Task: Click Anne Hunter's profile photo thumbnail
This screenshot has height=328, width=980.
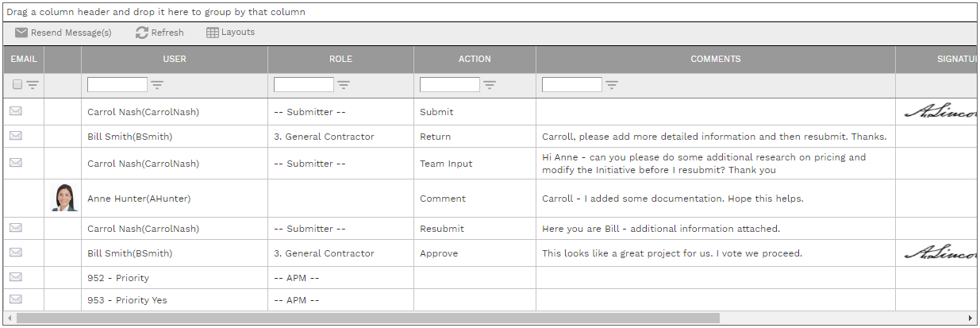Action: click(x=63, y=198)
